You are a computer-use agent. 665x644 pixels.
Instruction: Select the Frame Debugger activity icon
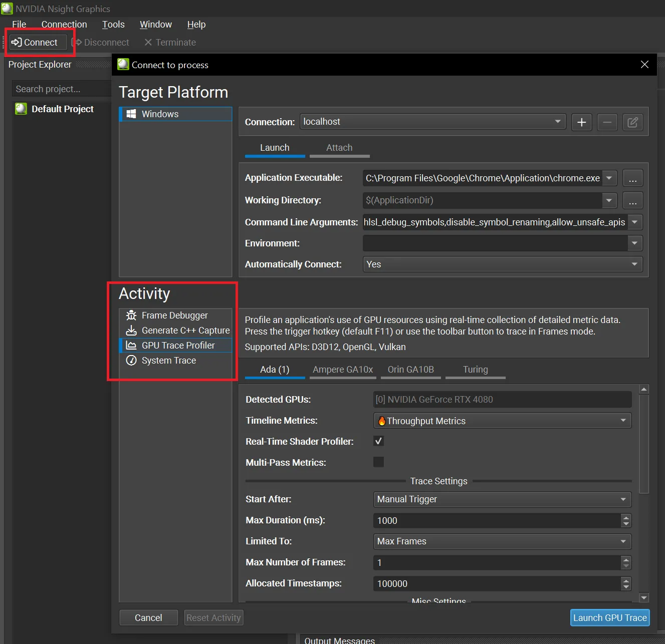coord(131,315)
